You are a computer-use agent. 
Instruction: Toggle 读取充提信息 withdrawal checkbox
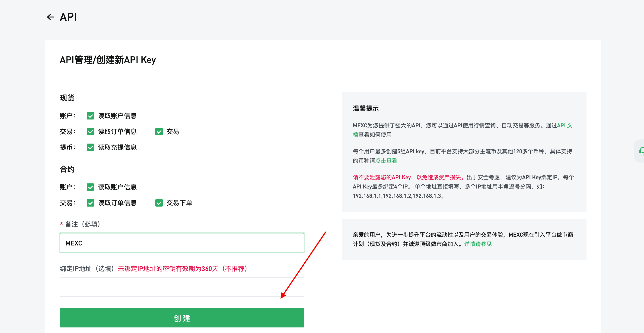pyautogui.click(x=90, y=147)
